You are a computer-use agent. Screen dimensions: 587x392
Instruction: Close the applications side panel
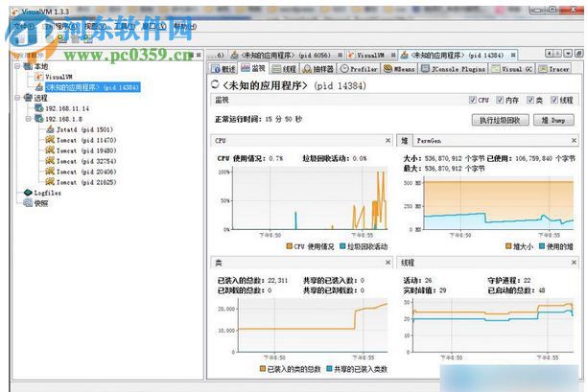pyautogui.click(x=199, y=55)
